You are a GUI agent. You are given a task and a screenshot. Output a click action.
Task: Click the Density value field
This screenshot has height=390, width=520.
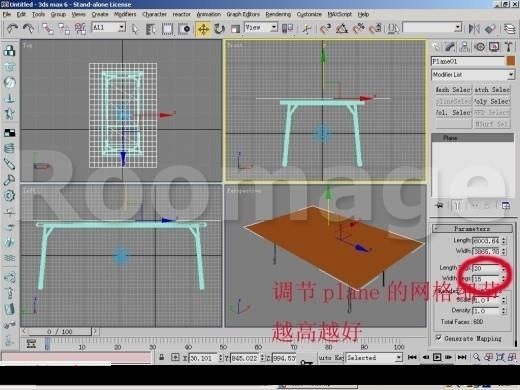tap(486, 311)
